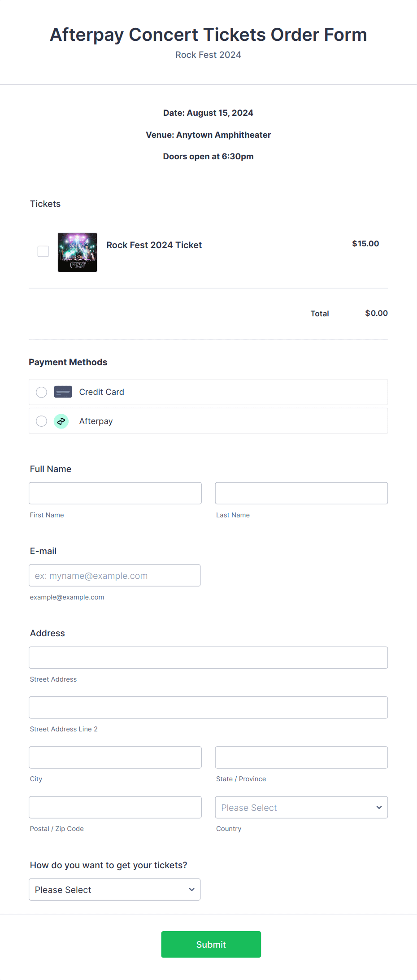The height and width of the screenshot is (980, 417).
Task: Click the Credit Card icon
Action: (x=62, y=392)
